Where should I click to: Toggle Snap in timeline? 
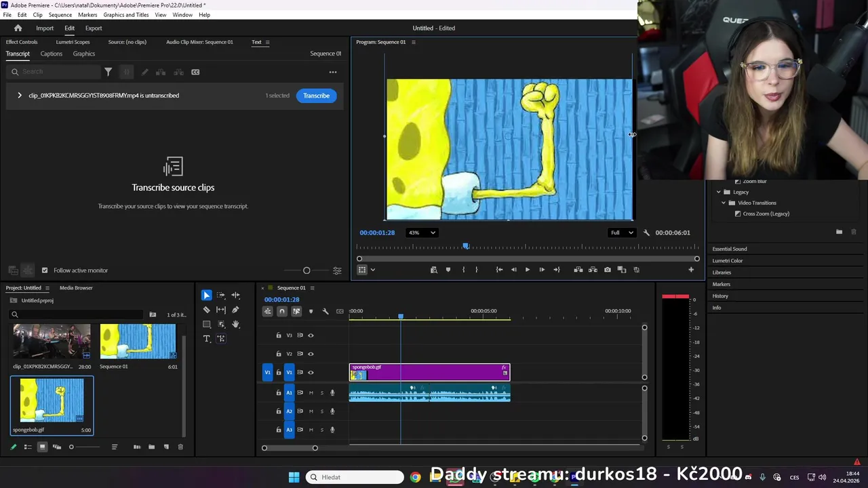pyautogui.click(x=282, y=311)
